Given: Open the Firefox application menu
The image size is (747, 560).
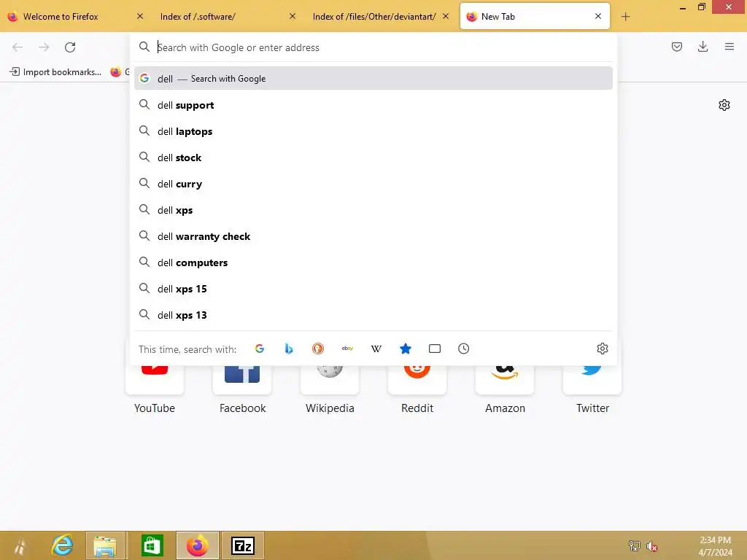Looking at the screenshot, I should pos(729,47).
